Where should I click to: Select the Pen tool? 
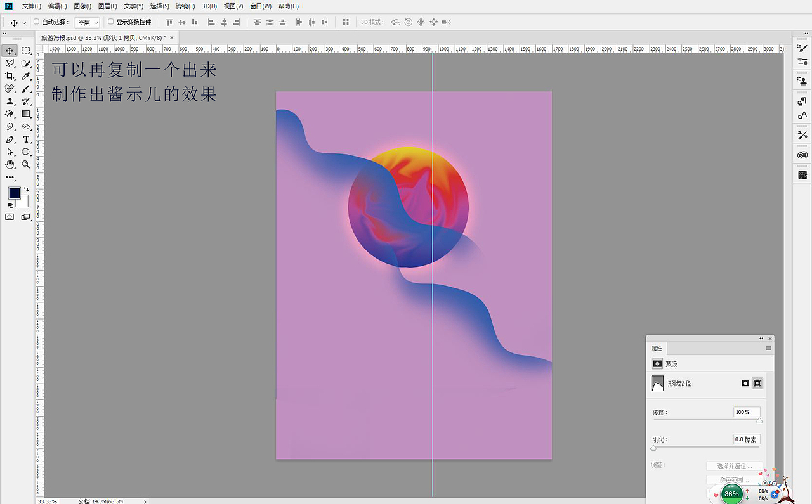[10, 139]
